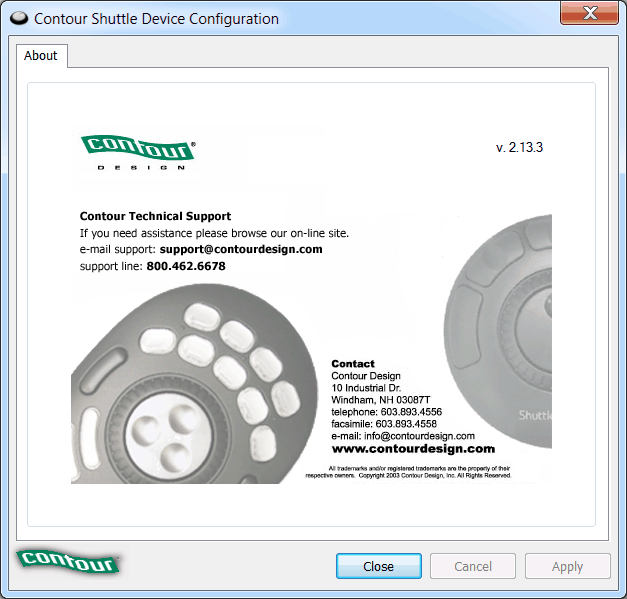Screen dimensions: 627x599
Task: Click the ShuttlePRO device image at bottom left
Action: tap(194, 384)
